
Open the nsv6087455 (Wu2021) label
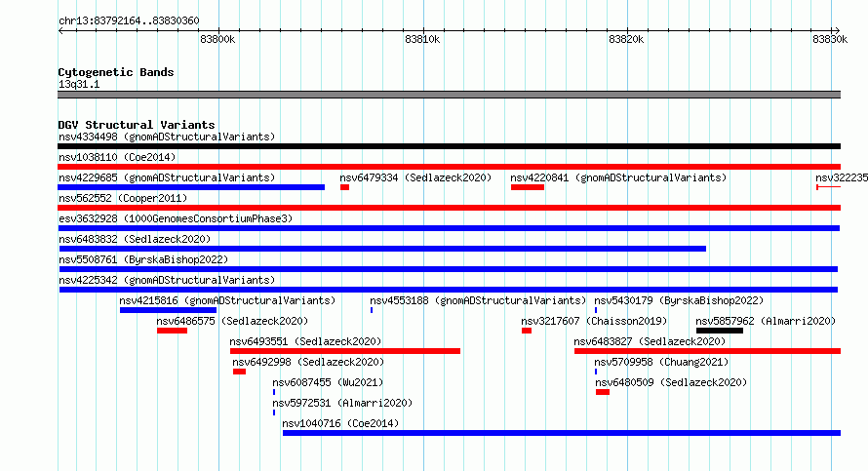click(328, 382)
